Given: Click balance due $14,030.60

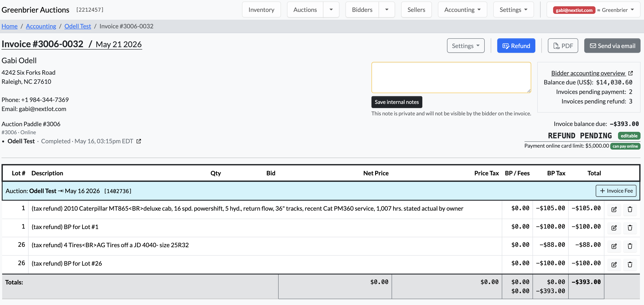Looking at the screenshot, I should coord(614,82).
